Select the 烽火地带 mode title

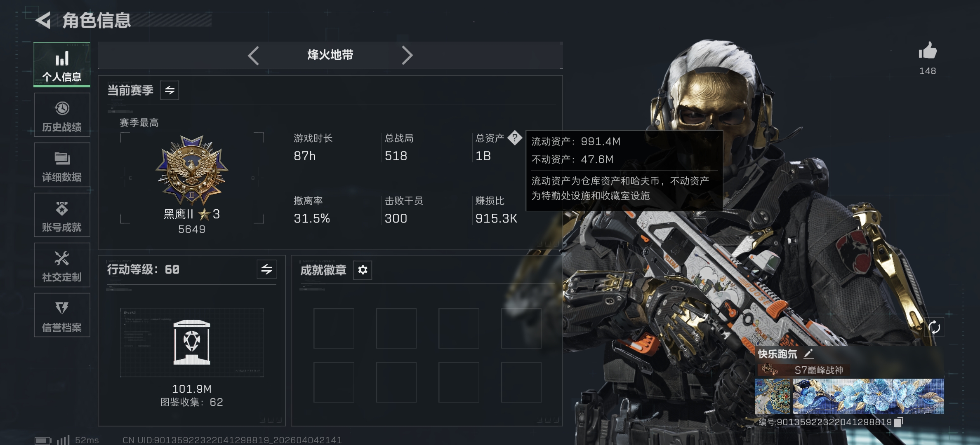point(330,55)
